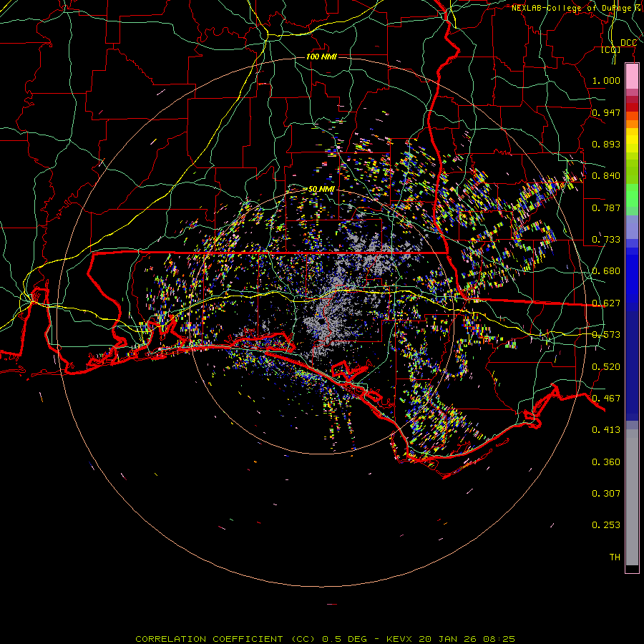
Task: Select the 0.573 scale label
Action: [x=606, y=335]
